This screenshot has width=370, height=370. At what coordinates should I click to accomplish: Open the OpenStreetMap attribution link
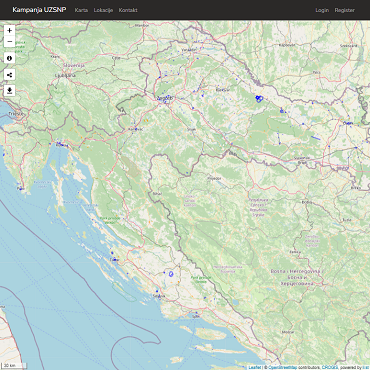(282, 367)
